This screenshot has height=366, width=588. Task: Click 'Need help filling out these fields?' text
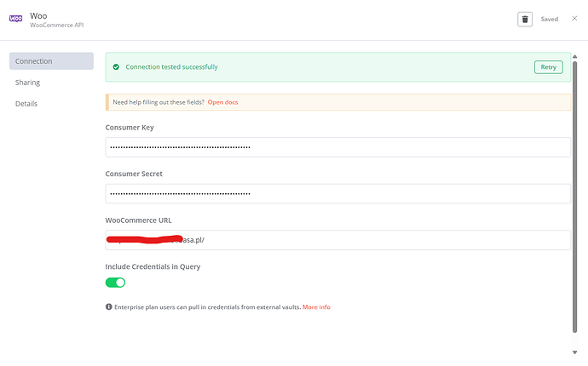[159, 102]
